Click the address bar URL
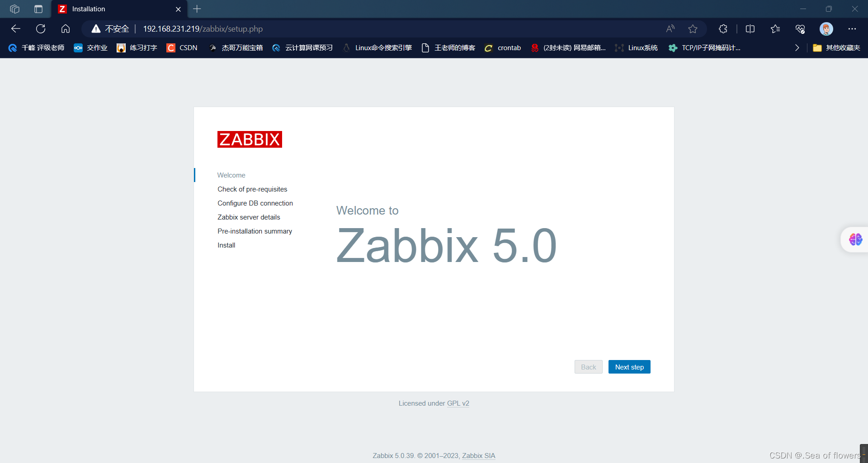The height and width of the screenshot is (463, 868). coord(203,29)
